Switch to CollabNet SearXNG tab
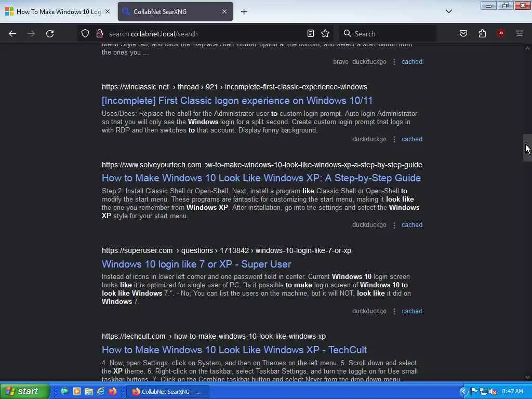 tap(175, 11)
